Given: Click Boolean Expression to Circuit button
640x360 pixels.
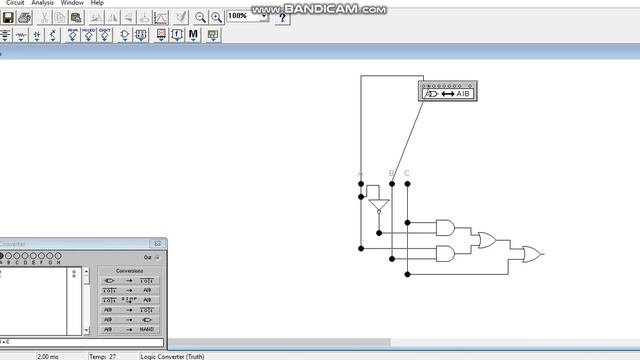Looking at the screenshot, I should pos(129,320).
